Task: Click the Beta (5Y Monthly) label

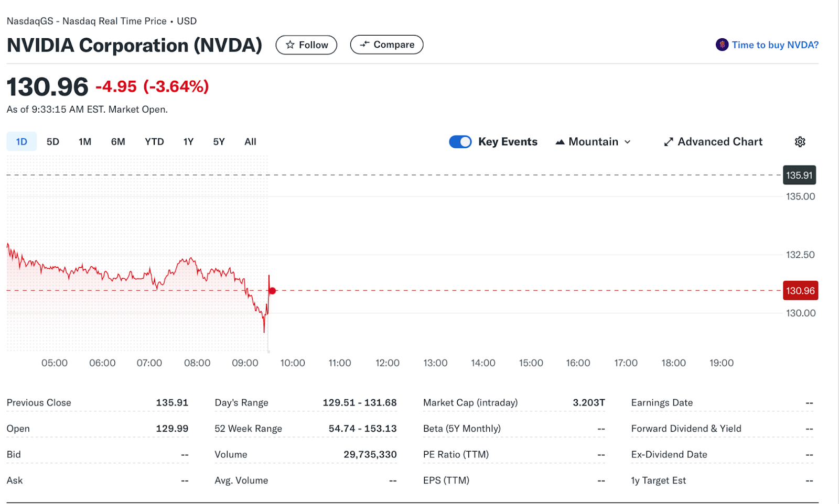Action: click(462, 428)
